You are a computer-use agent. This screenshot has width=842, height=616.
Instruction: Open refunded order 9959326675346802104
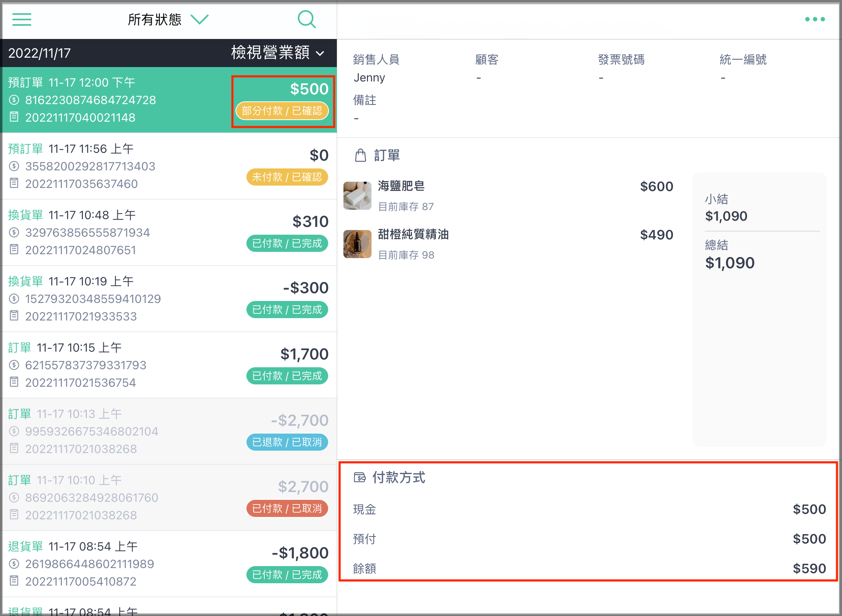(x=169, y=431)
